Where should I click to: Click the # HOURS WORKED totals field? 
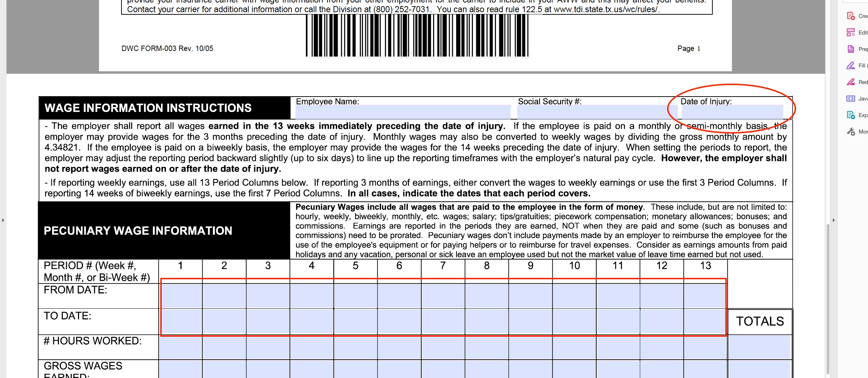pyautogui.click(x=760, y=347)
